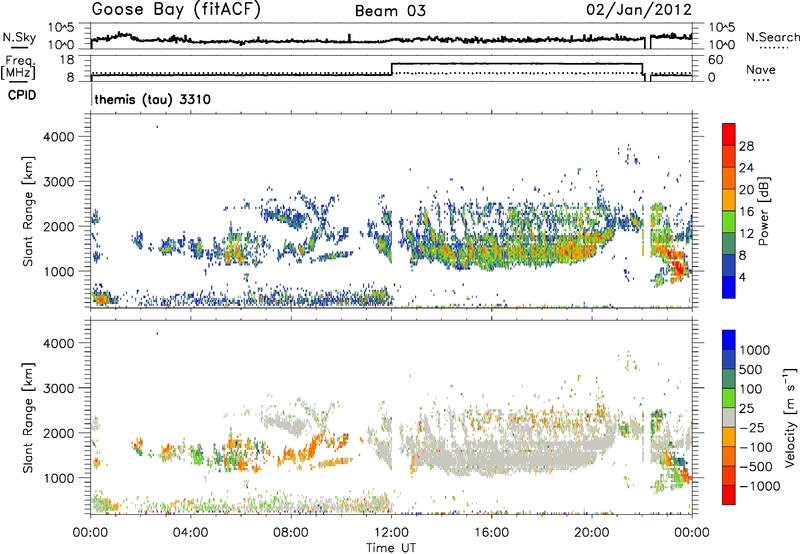Click the red top segment of Power color bar
This screenshot has width=800, height=554.
coord(729,134)
